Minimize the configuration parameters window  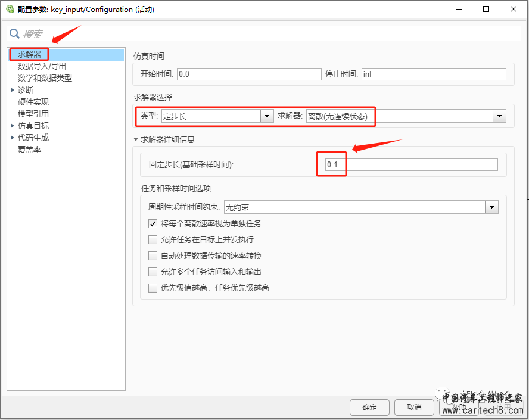[x=459, y=9]
